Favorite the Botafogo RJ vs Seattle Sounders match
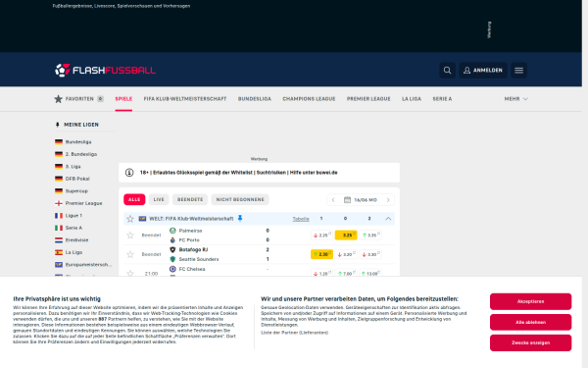 pyautogui.click(x=130, y=254)
